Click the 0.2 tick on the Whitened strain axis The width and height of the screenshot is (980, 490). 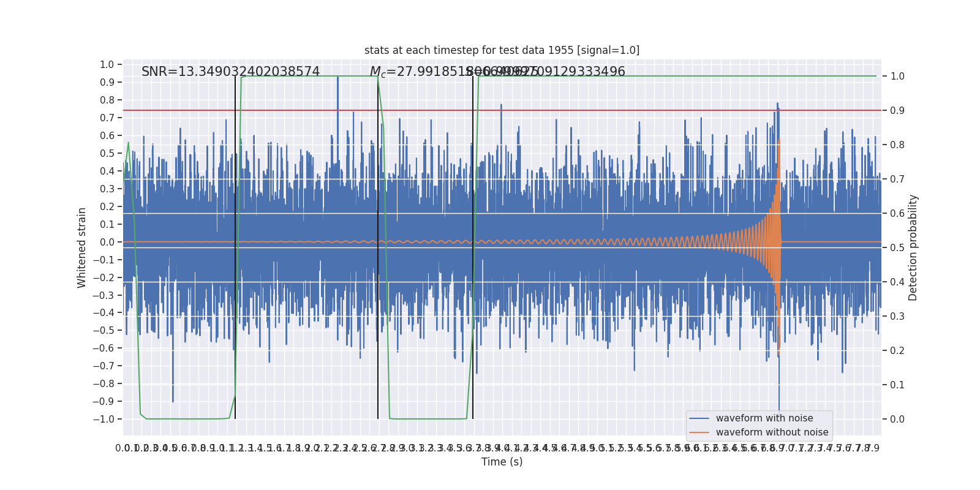[107, 206]
